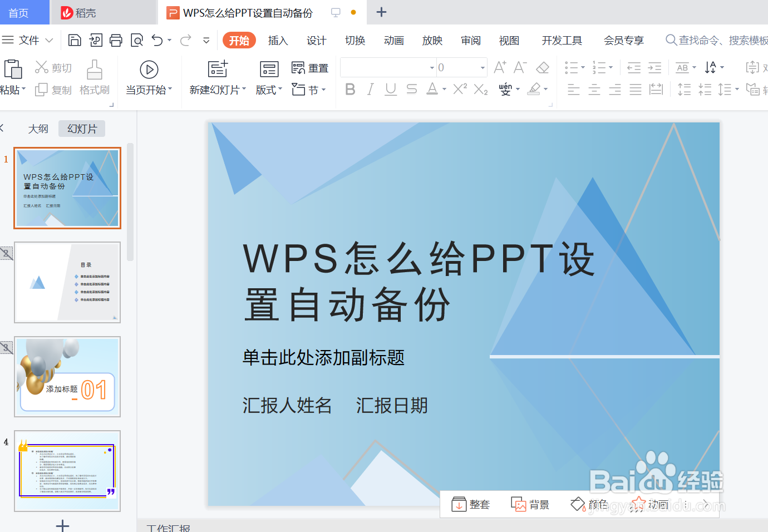Screen dimensions: 768x532
Task: Switch to the 动画 ribbon tab
Action: pos(393,40)
